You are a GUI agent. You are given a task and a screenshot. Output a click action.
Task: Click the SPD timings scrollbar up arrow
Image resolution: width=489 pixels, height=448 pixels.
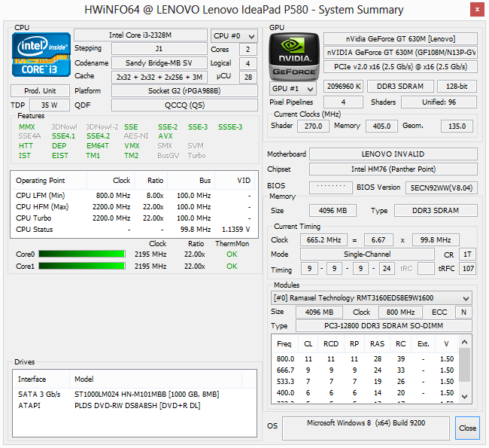pyautogui.click(x=464, y=342)
